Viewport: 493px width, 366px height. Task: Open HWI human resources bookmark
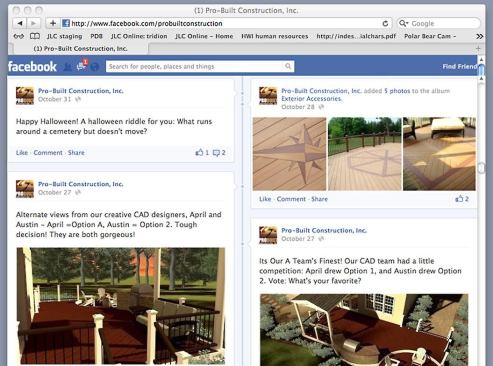275,36
